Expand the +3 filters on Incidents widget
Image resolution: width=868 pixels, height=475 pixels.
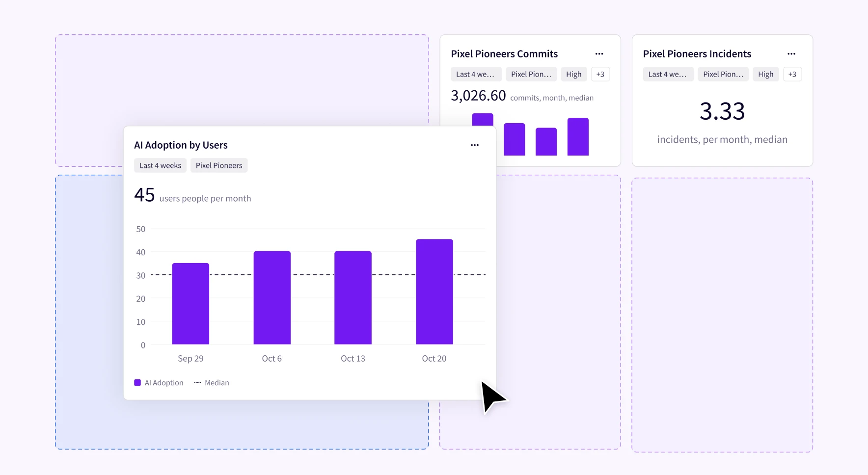[x=792, y=74]
